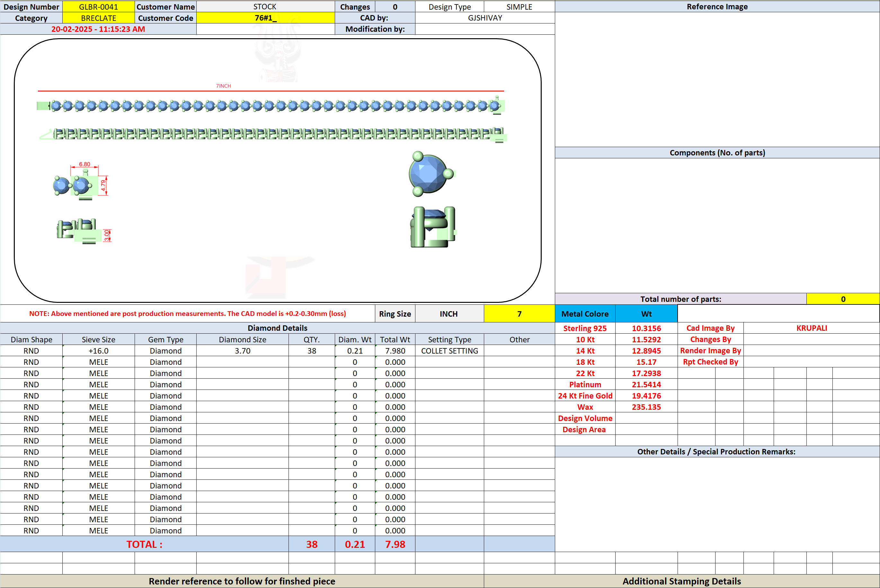Select the Render reference to follow note
Image resolution: width=880 pixels, height=588 pixels.
click(242, 581)
